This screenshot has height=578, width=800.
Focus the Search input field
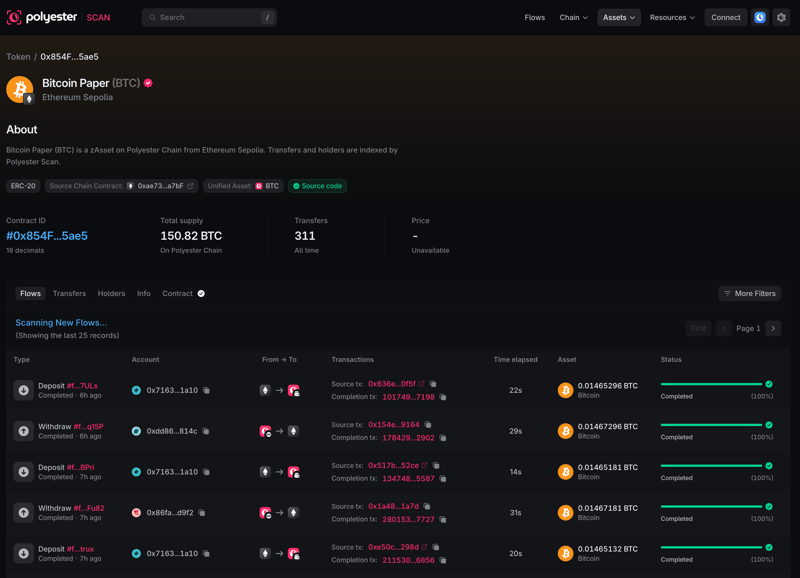click(x=209, y=17)
